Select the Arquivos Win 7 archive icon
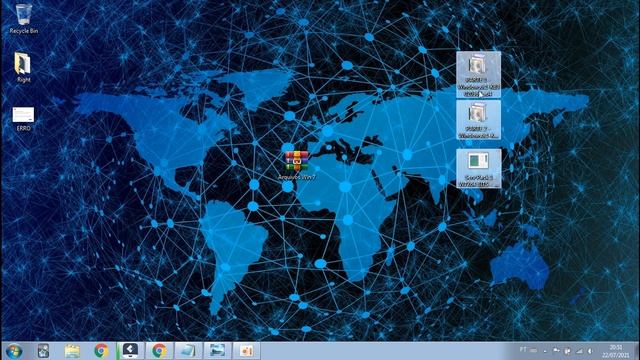 (297, 165)
